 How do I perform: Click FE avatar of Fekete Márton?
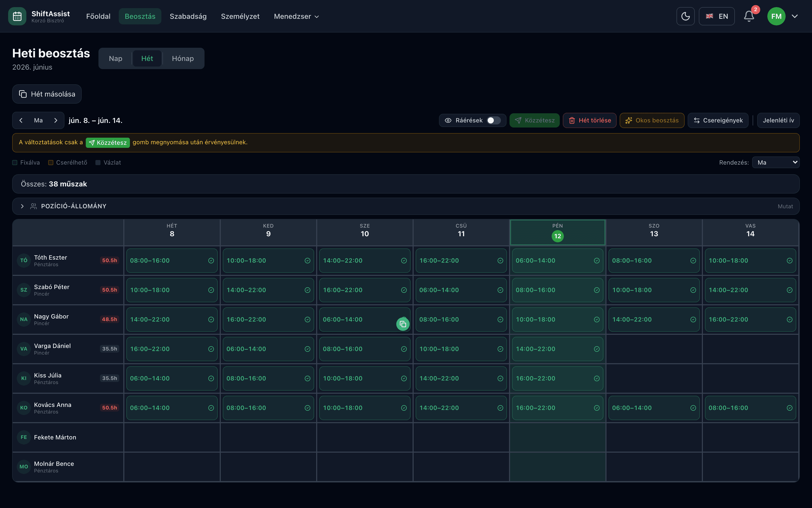click(x=24, y=437)
